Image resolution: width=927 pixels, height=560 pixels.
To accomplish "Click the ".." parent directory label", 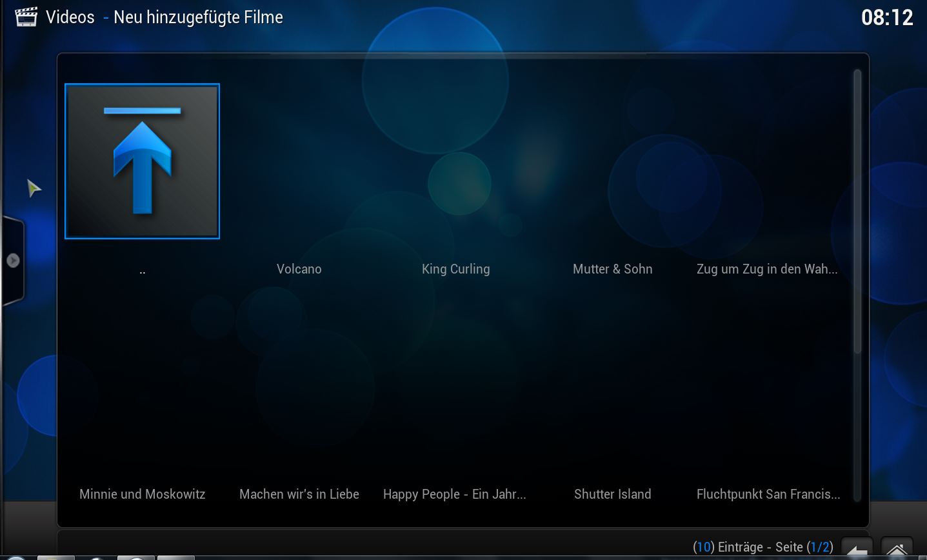I will pyautogui.click(x=142, y=271).
